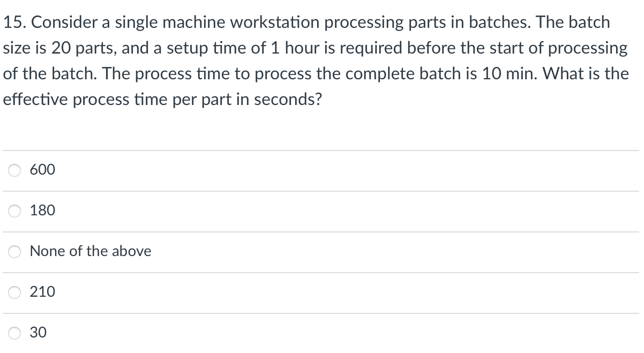Click the label text None of the above
The width and height of the screenshot is (644, 353).
(x=90, y=251)
